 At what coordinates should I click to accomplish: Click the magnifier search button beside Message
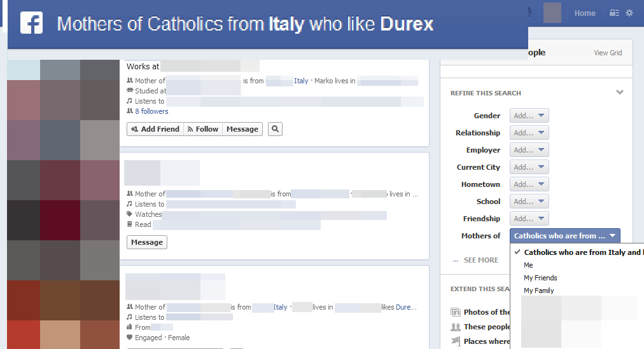point(275,129)
